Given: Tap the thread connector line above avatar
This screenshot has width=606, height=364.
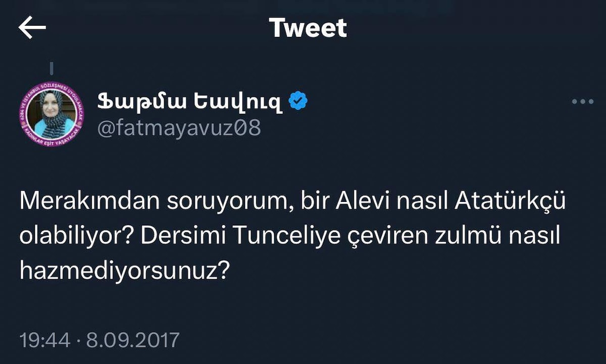Looking at the screenshot, I should [52, 68].
